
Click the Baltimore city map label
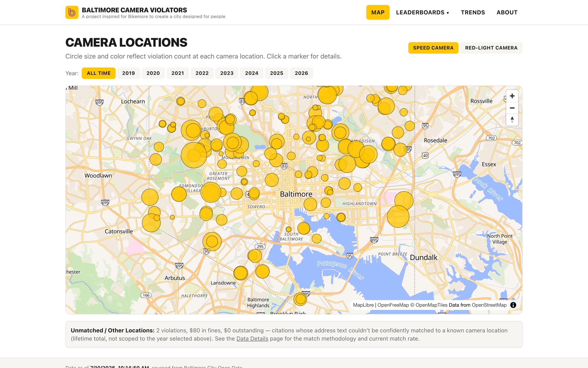296,194
